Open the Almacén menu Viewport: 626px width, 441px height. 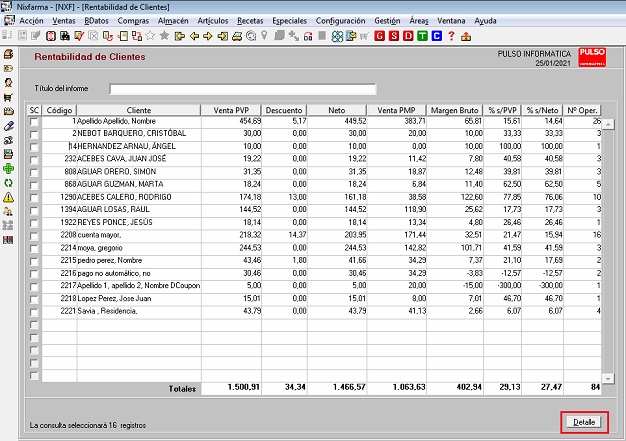tap(173, 21)
